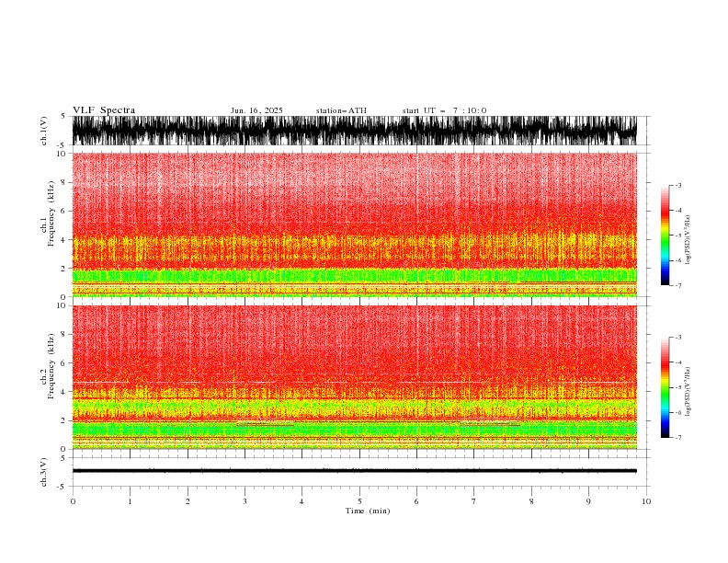Click time axis tick label "5"

(359, 501)
